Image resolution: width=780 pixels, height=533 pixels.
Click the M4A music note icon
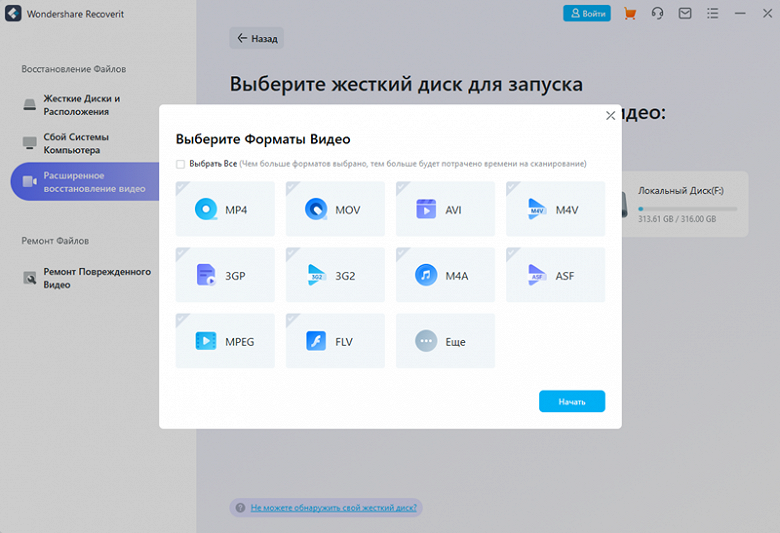(x=426, y=275)
